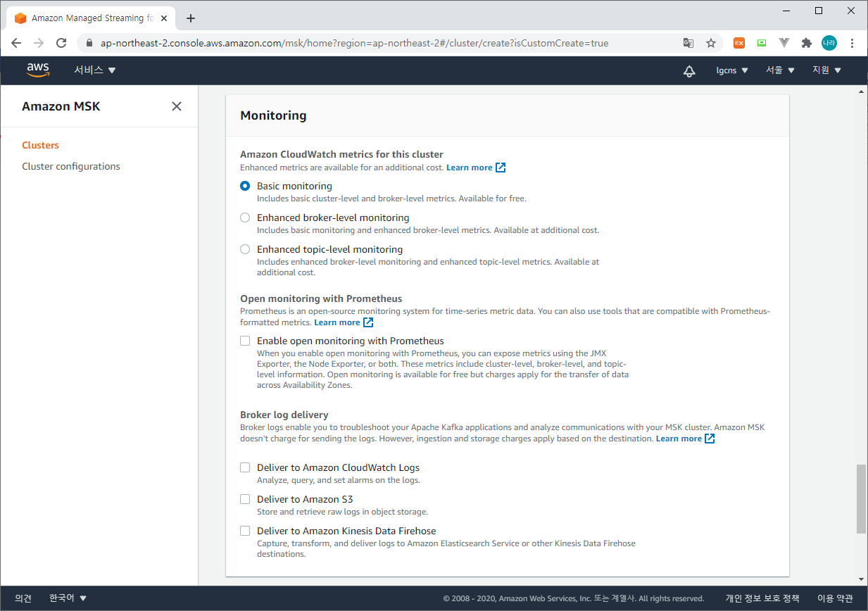Open the lgcns account dropdown
The height and width of the screenshot is (611, 868).
(x=732, y=70)
